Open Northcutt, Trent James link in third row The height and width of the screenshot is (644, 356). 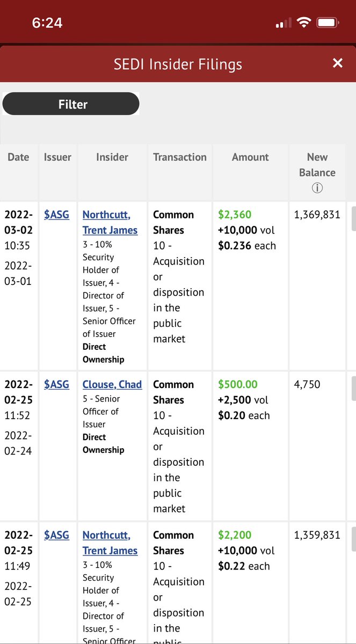[110, 543]
